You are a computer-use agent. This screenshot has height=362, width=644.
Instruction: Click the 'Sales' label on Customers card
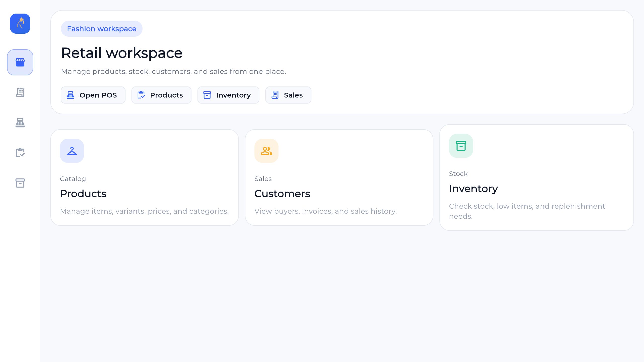point(263,179)
